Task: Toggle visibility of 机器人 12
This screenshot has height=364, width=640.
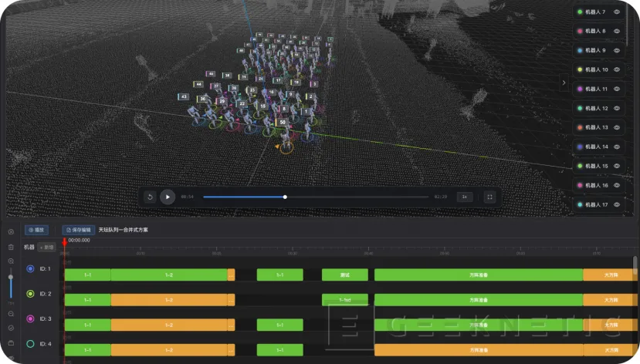Action: click(617, 109)
